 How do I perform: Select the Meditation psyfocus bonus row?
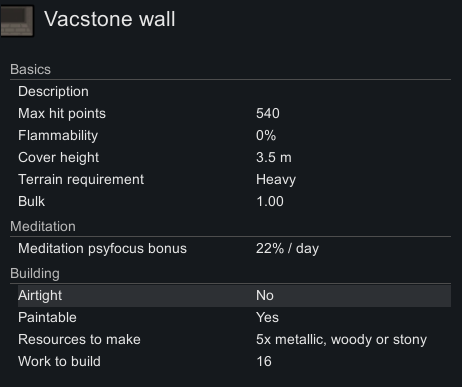[x=234, y=248]
